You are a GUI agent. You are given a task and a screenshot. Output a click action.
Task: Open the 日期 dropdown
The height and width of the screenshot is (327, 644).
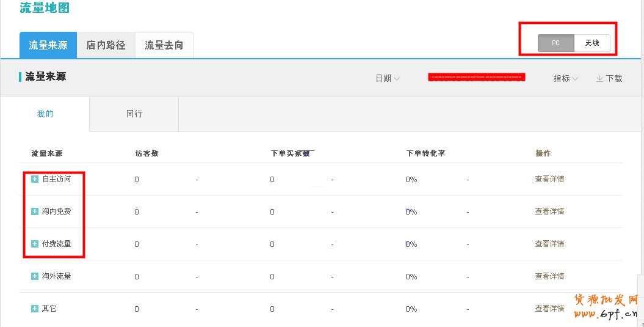pyautogui.click(x=388, y=78)
